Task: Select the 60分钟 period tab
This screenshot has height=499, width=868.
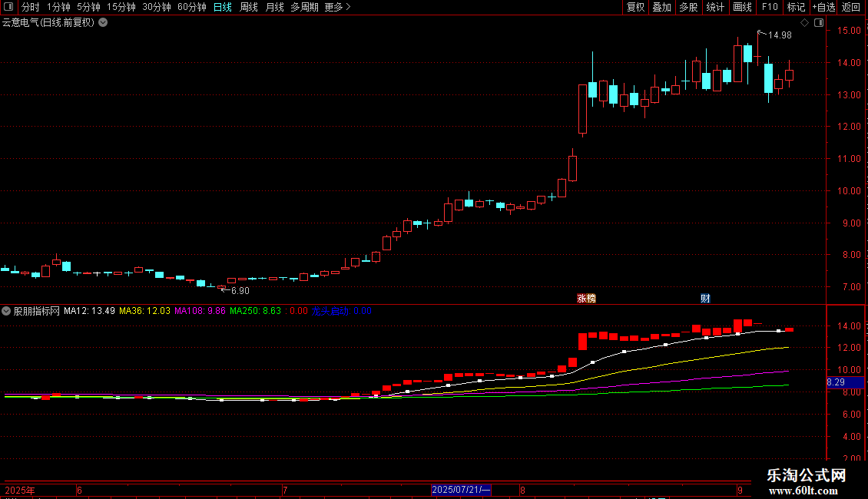Action: click(x=192, y=7)
